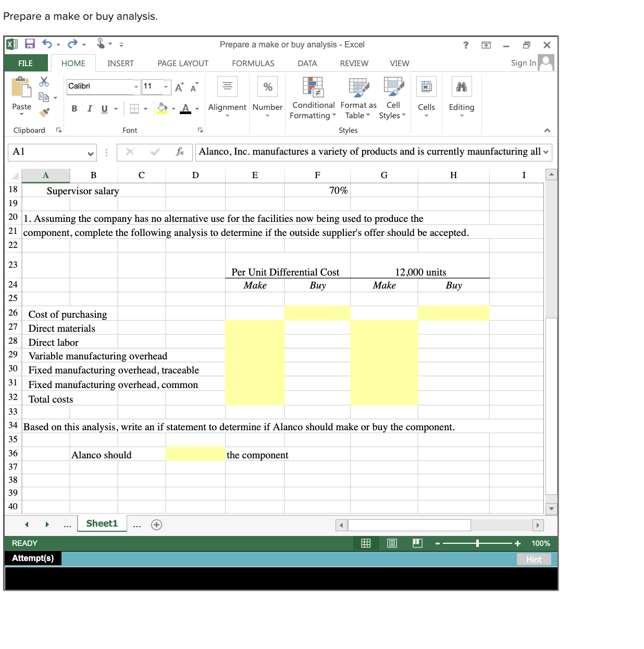Switch to the FORMULAS ribbon tab
The height and width of the screenshot is (649, 644).
point(253,63)
